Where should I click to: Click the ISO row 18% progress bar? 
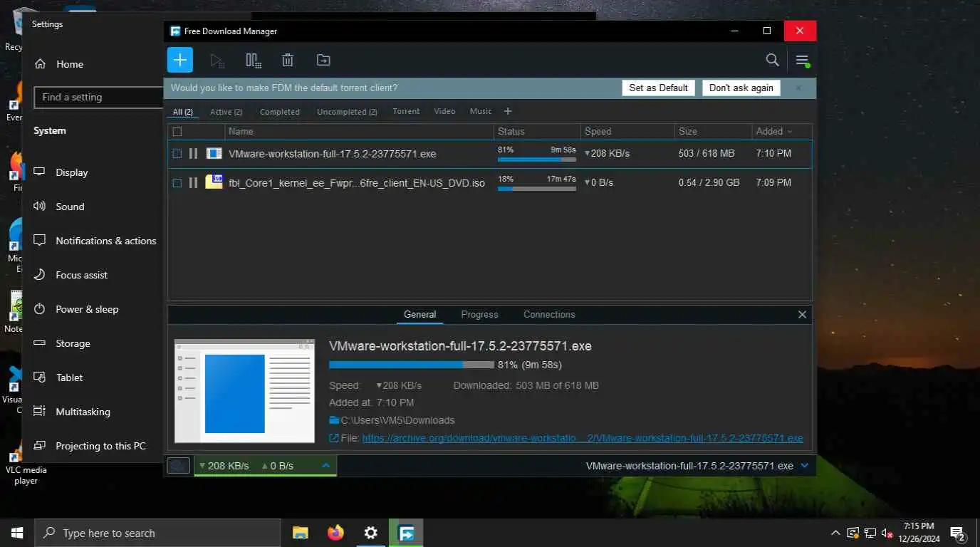coord(537,189)
